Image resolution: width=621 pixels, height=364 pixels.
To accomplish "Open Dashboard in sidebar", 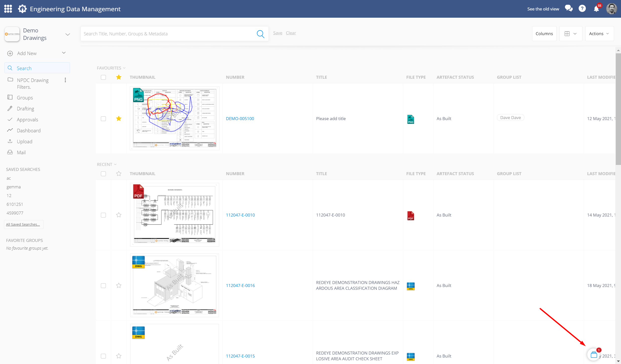I will (29, 131).
